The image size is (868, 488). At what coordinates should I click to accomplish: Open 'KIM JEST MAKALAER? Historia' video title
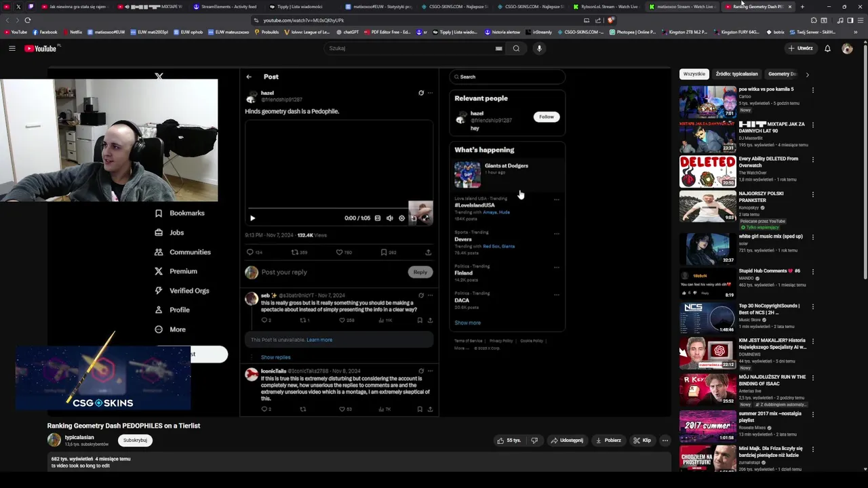pos(772,344)
